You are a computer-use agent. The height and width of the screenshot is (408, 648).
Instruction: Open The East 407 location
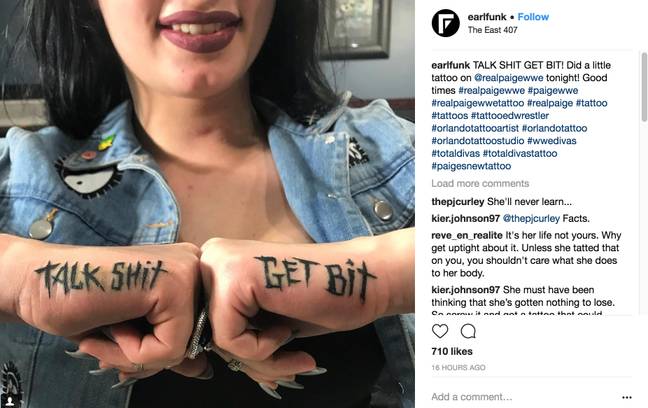tap(493, 30)
